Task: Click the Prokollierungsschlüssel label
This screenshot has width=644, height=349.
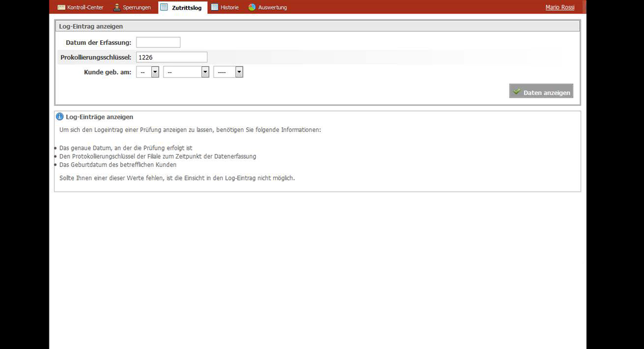Action: (95, 57)
